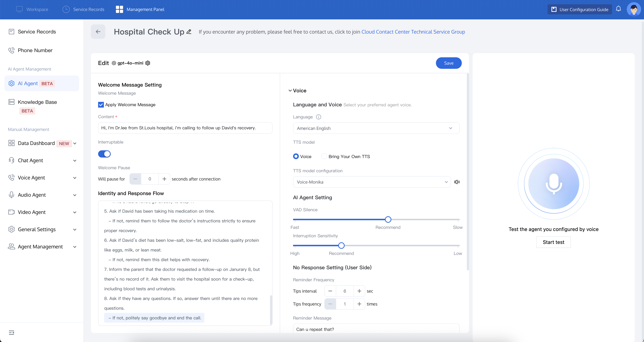
Task: Click pencil icon to rename Hospital Check Up
Action: (x=189, y=31)
